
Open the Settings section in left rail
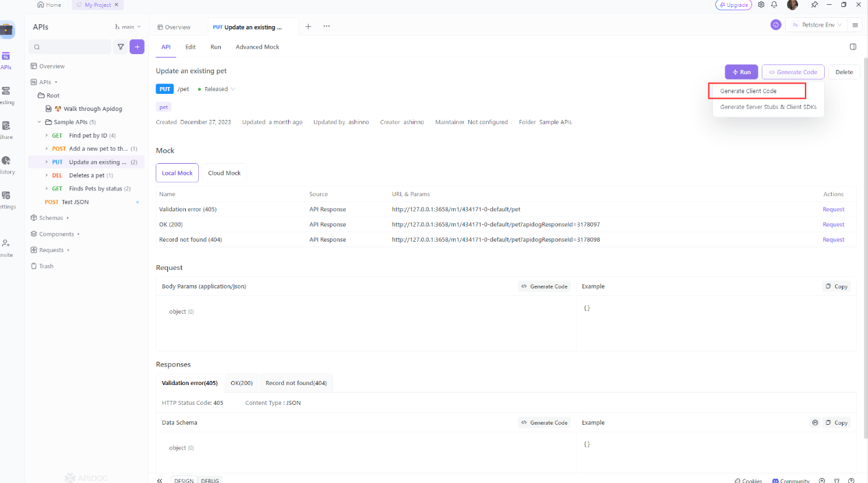[6, 199]
